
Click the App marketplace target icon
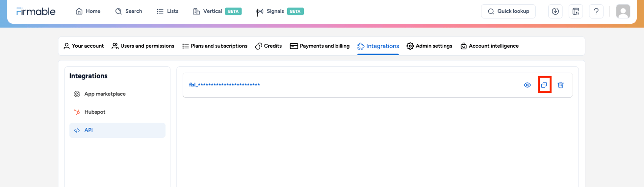pyautogui.click(x=77, y=94)
